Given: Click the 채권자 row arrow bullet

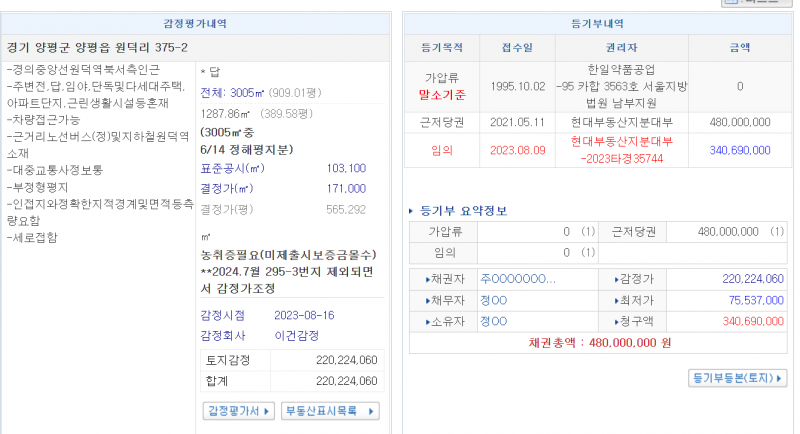Looking at the screenshot, I should (x=428, y=279).
